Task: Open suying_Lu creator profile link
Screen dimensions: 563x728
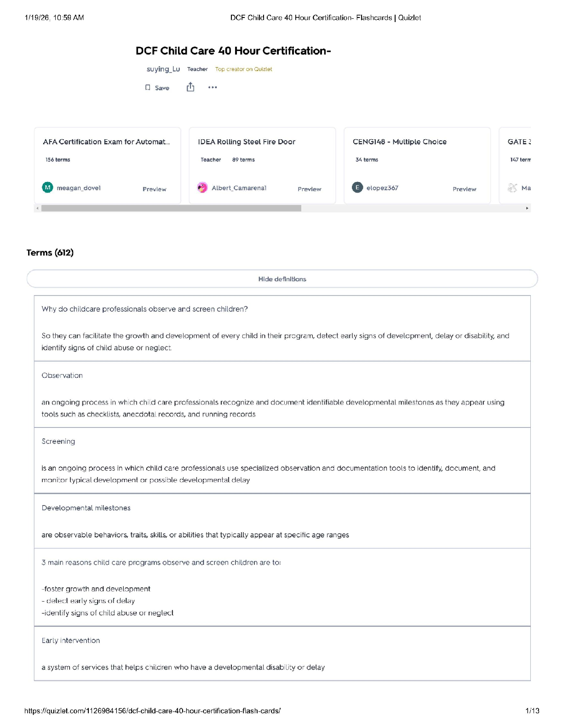Action: click(163, 69)
